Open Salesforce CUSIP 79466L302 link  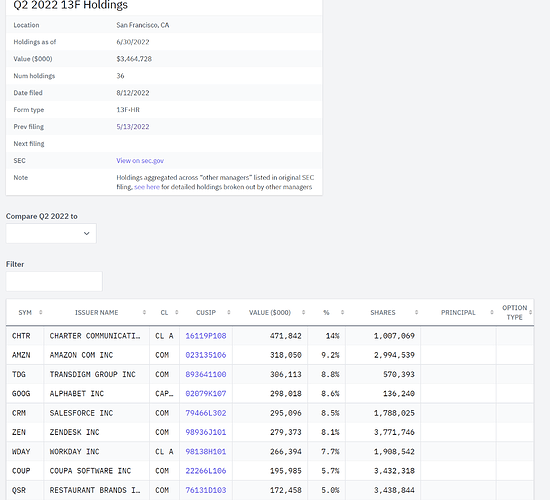(x=206, y=413)
